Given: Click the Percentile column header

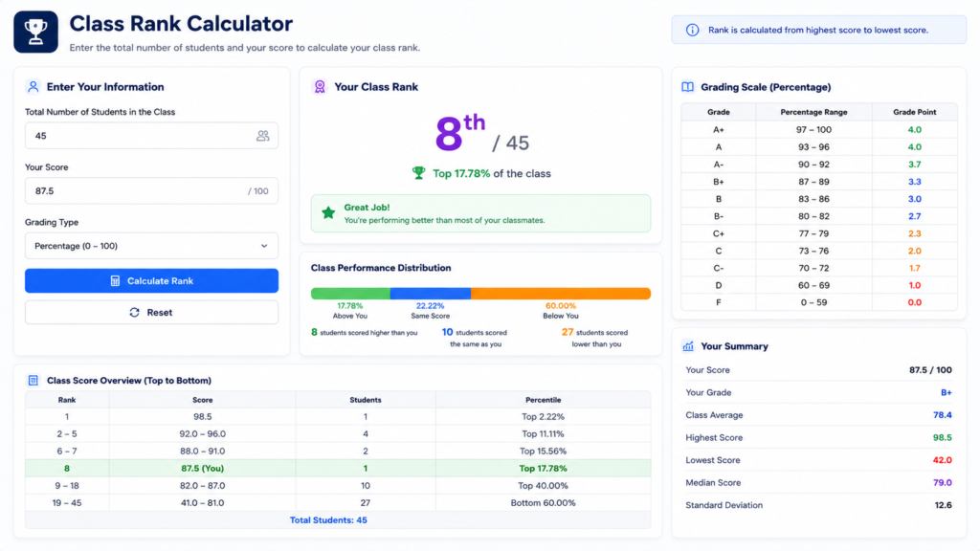Looking at the screenshot, I should (543, 400).
